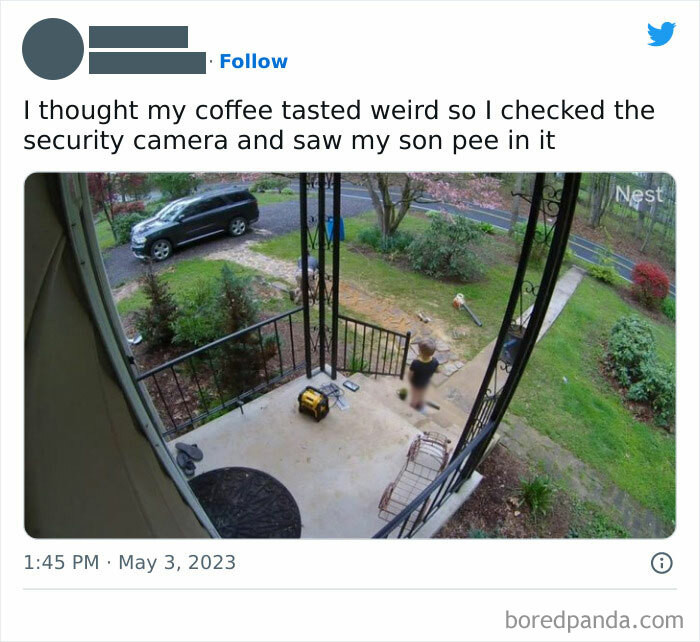This screenshot has height=642, width=700.
Task: Click the black SUV in photo
Action: [x=194, y=224]
